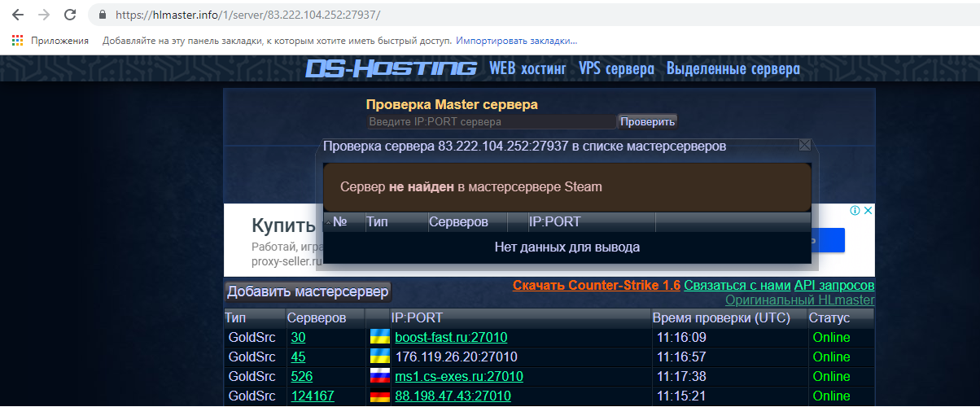This screenshot has width=980, height=407.
Task: Click the browser forward arrow
Action: click(x=44, y=15)
